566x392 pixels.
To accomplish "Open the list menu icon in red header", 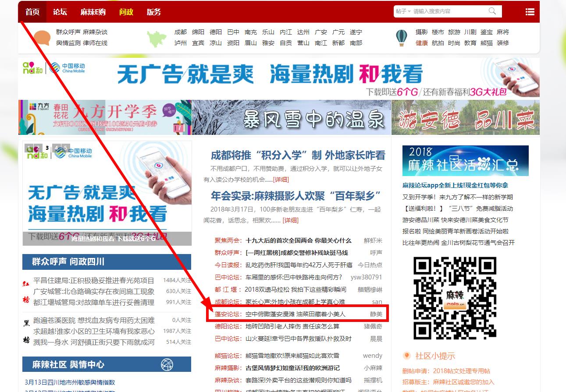I will point(530,12).
